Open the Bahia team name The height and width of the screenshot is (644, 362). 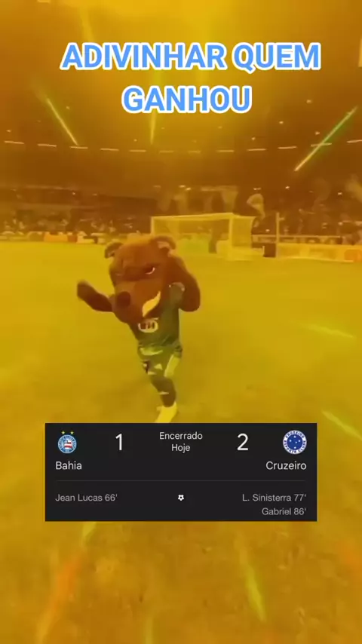(69, 466)
